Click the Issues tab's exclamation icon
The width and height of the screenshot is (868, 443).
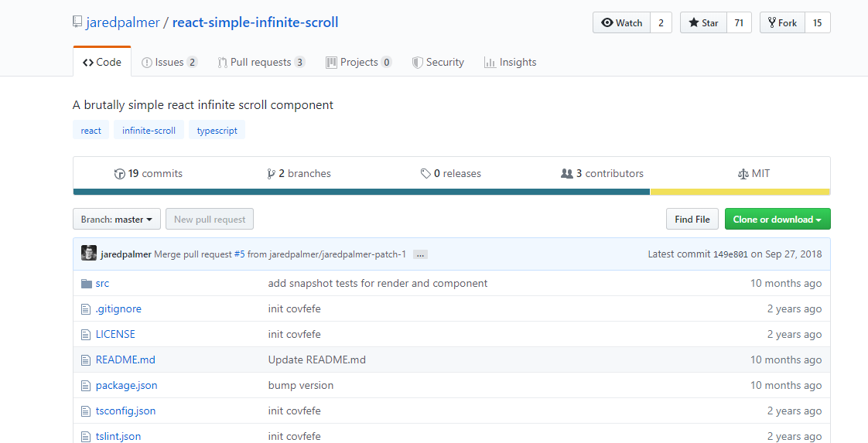(x=147, y=63)
